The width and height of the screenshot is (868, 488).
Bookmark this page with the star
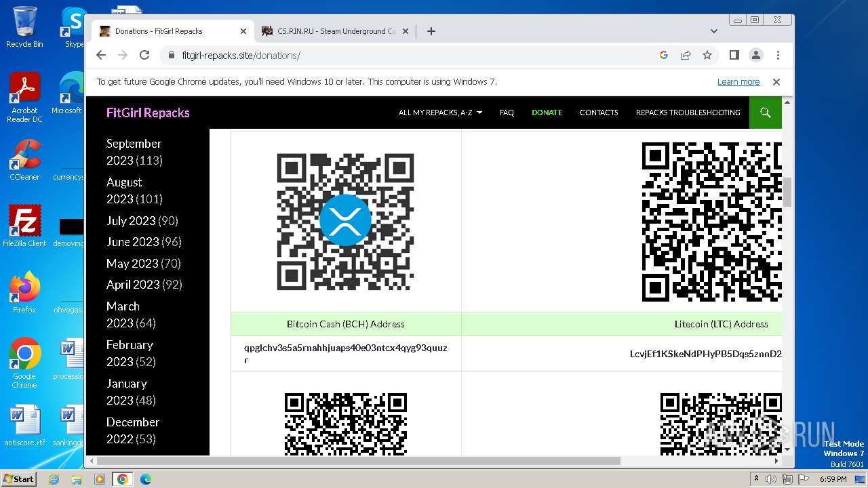click(707, 55)
